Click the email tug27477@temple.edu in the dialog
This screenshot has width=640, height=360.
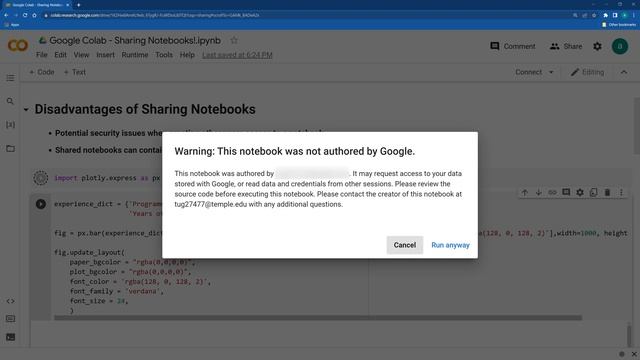[211, 204]
